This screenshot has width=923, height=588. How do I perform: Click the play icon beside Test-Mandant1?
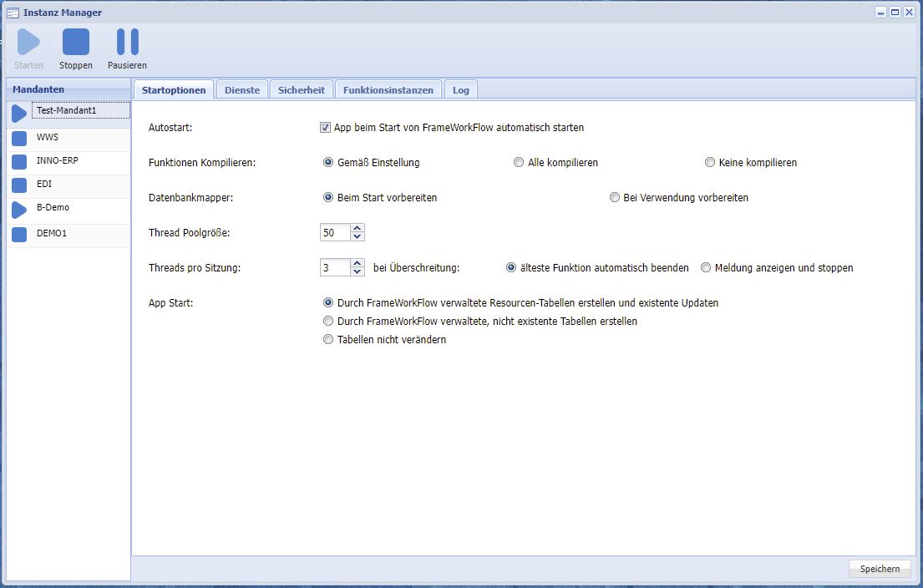point(19,114)
